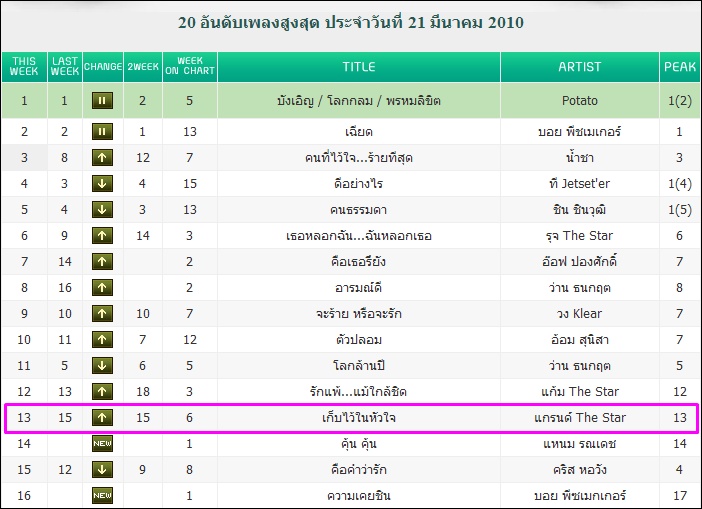Click the NEW badge in rank 14 row
This screenshot has height=509, width=702.
(102, 444)
